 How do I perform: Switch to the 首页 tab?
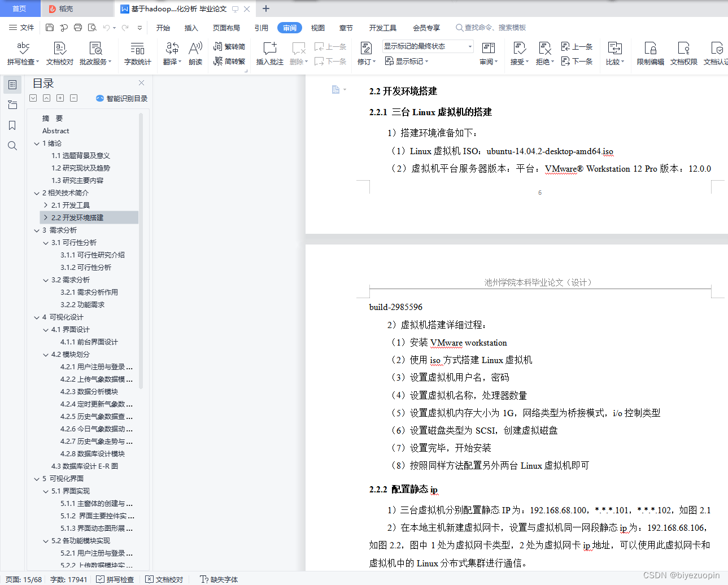pos(19,8)
